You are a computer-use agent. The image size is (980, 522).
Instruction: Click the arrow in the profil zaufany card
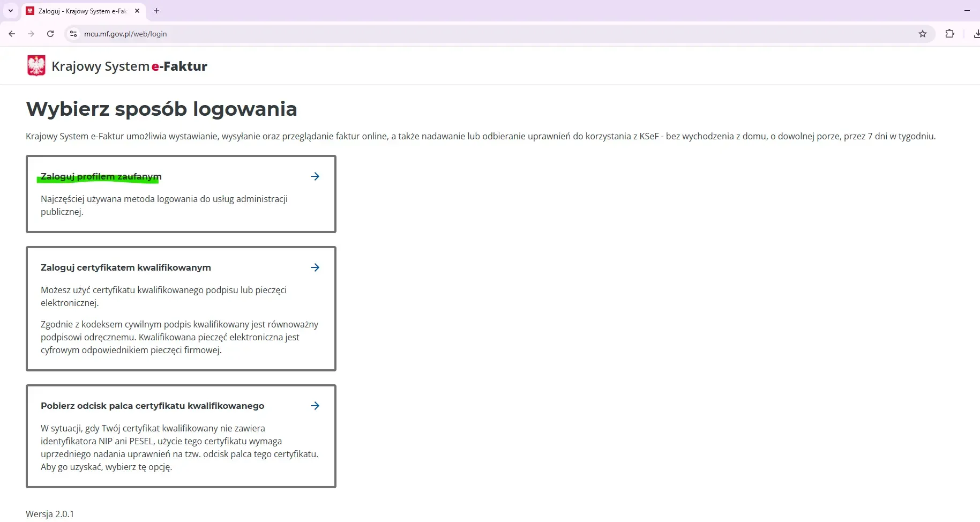[315, 176]
